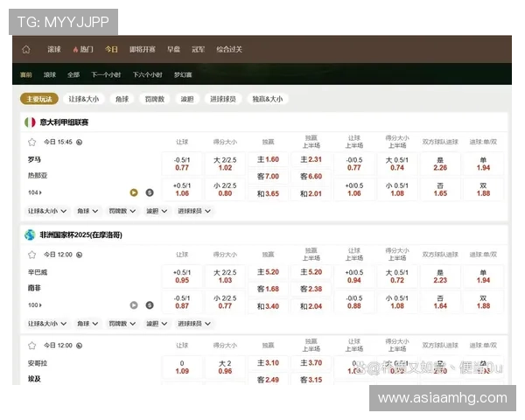Select the 罚牌数 filter pill
Image resolution: width=525 pixels, height=420 pixels.
[x=154, y=99]
